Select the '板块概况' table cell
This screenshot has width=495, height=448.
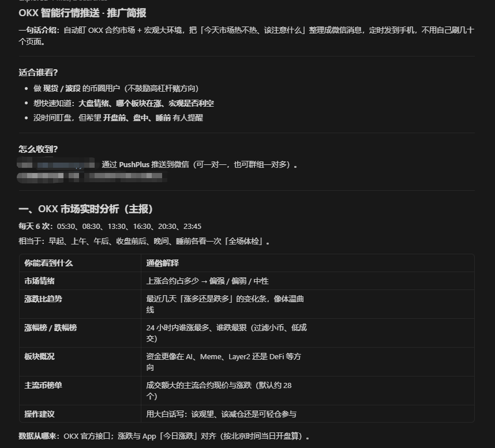(80, 362)
